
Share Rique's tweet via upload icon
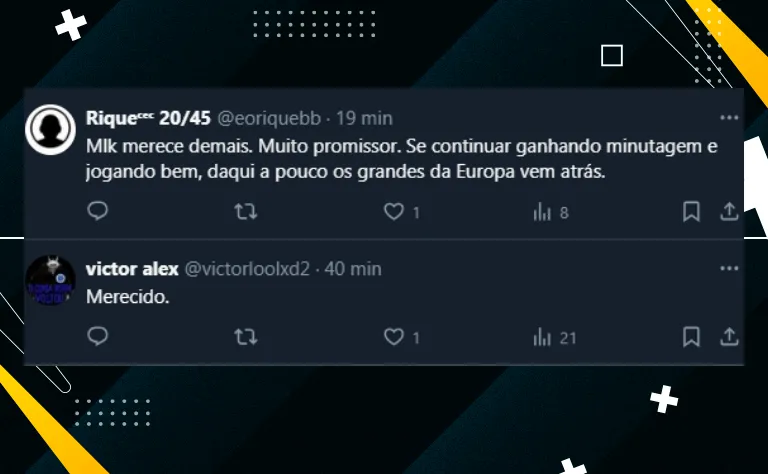[x=729, y=212]
